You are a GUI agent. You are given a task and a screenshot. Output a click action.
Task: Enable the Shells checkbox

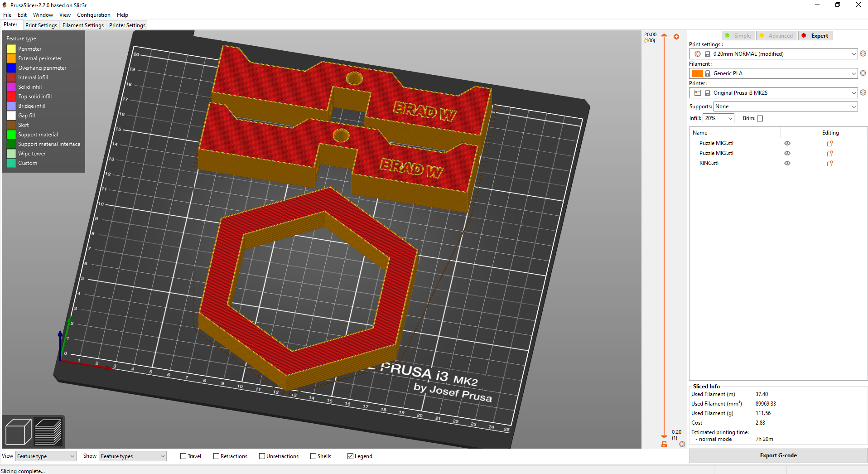click(313, 456)
